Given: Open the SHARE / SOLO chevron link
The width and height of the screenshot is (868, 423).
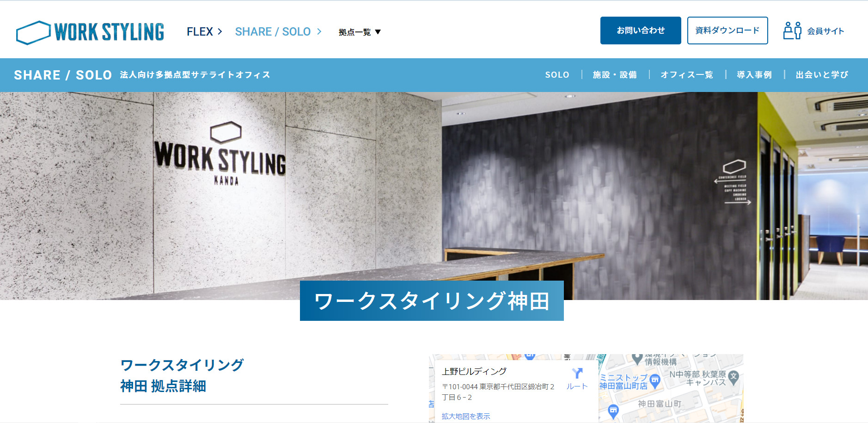Looking at the screenshot, I should coord(278,31).
